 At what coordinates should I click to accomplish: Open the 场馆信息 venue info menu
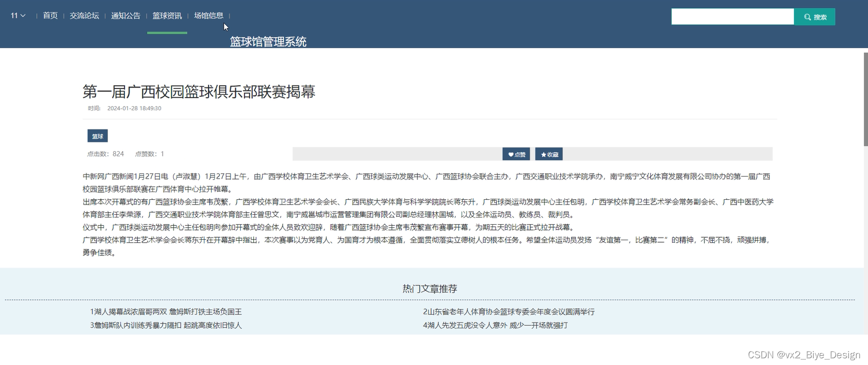[209, 16]
